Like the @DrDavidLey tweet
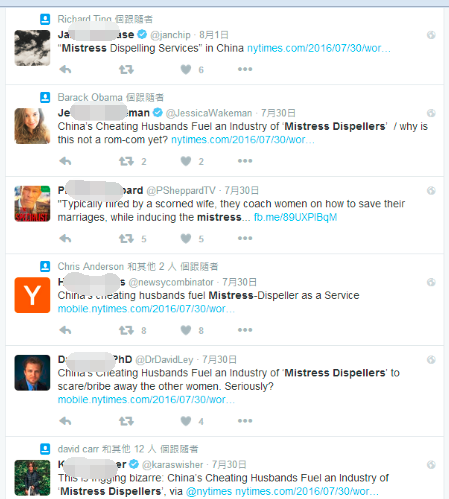 point(186,421)
